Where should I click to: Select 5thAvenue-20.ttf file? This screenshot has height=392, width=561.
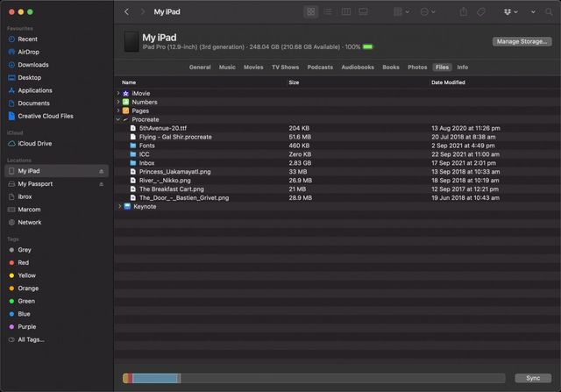click(163, 128)
